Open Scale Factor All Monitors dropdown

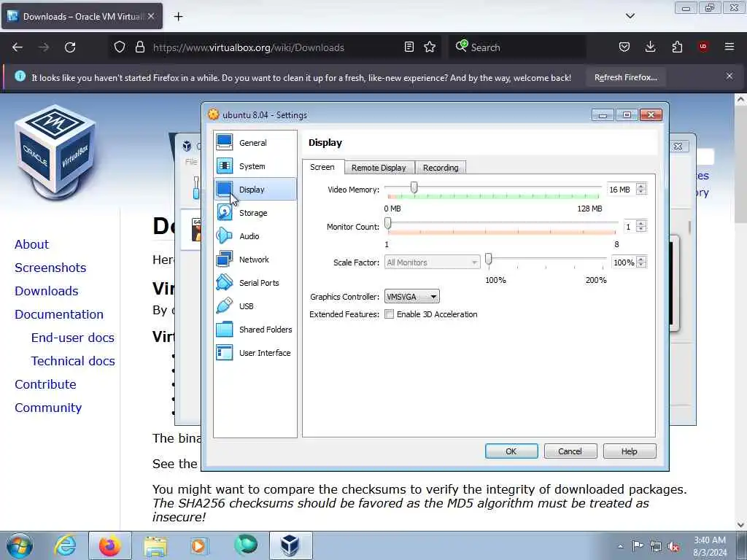[432, 262]
